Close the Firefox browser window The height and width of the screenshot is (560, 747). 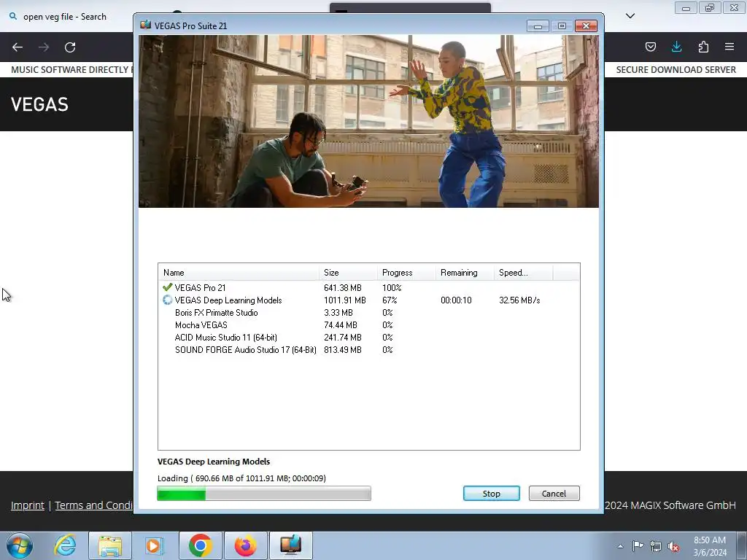coord(734,8)
